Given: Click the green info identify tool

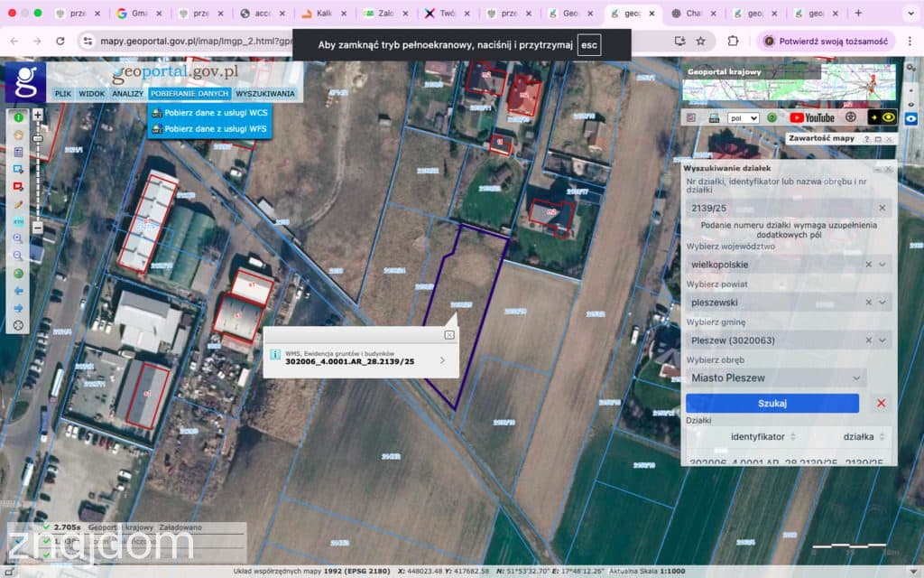Looking at the screenshot, I should [18, 117].
